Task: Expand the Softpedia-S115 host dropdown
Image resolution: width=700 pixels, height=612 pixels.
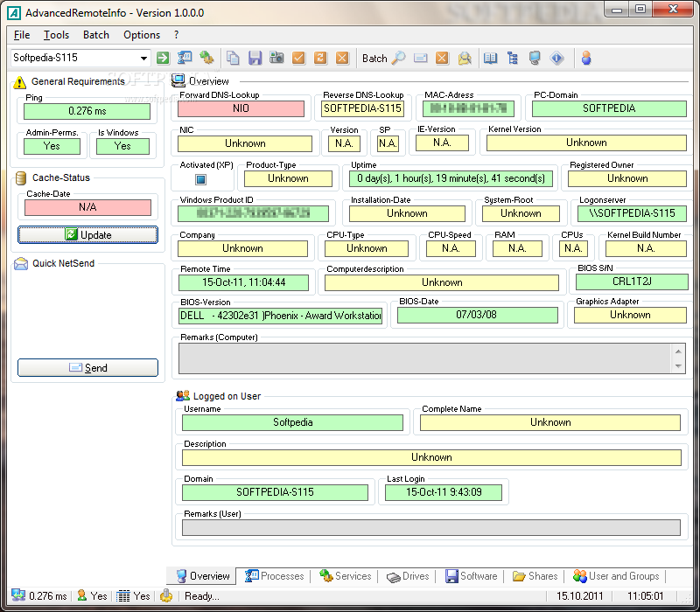Action: pyautogui.click(x=143, y=58)
